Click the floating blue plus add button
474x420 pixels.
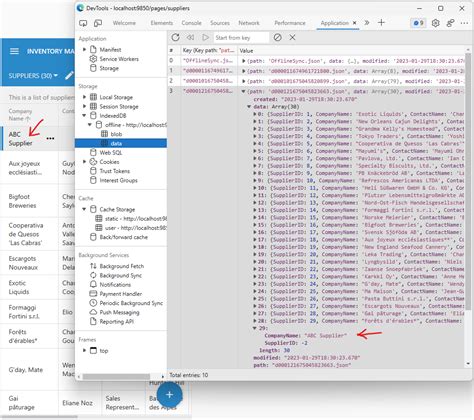pyautogui.click(x=169, y=395)
